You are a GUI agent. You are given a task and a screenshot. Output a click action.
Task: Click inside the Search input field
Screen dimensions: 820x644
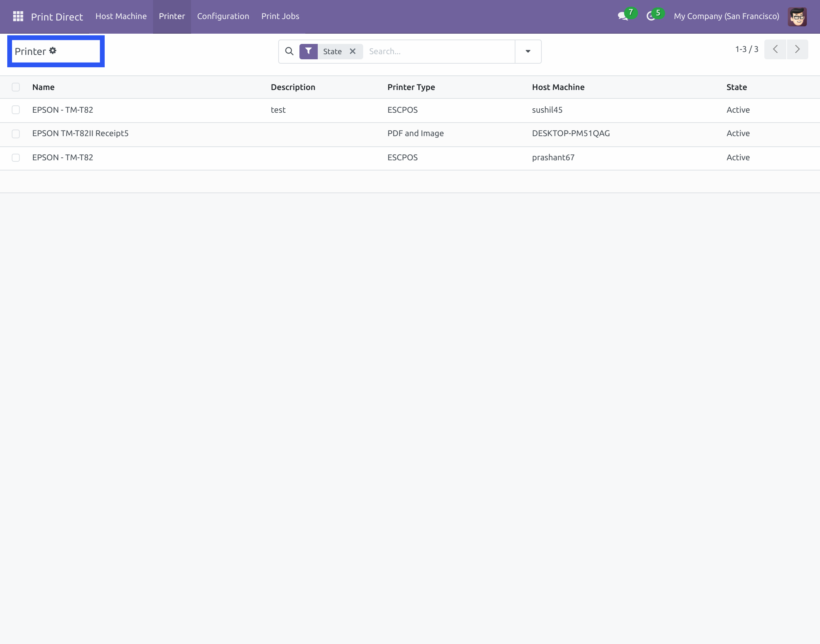point(434,51)
